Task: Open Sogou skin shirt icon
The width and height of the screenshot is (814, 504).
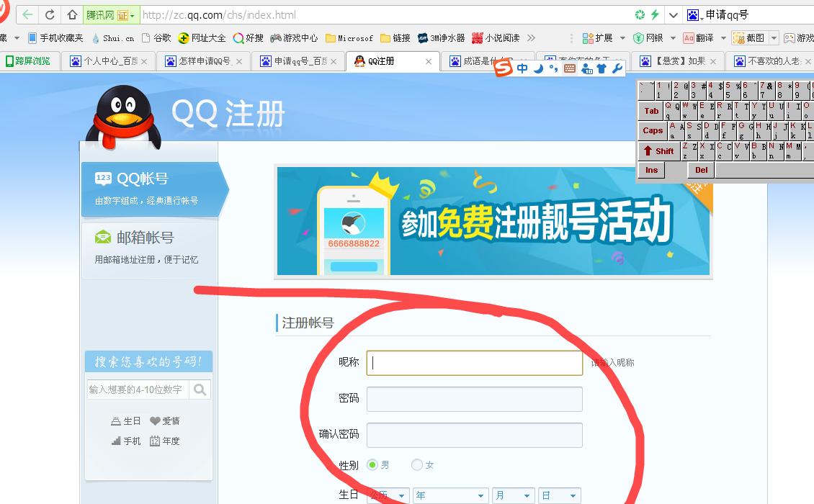Action: tap(601, 68)
